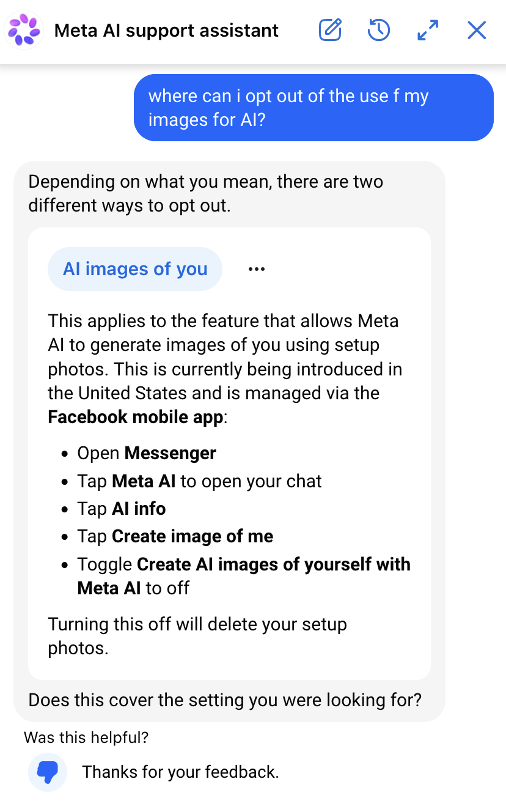Open chat history clock icon

379,30
